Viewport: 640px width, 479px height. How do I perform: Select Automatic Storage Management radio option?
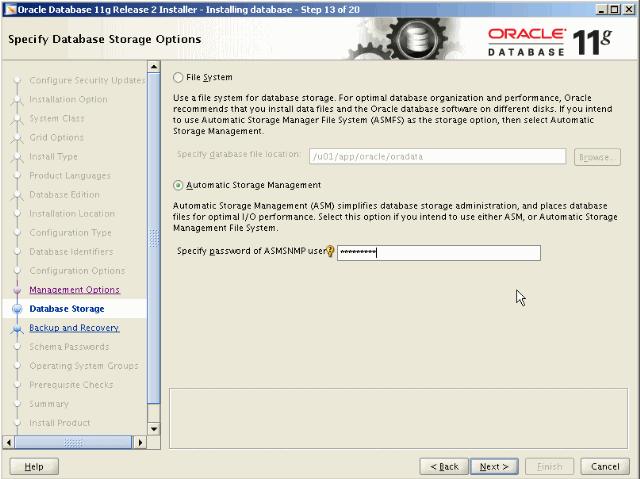[178, 185]
